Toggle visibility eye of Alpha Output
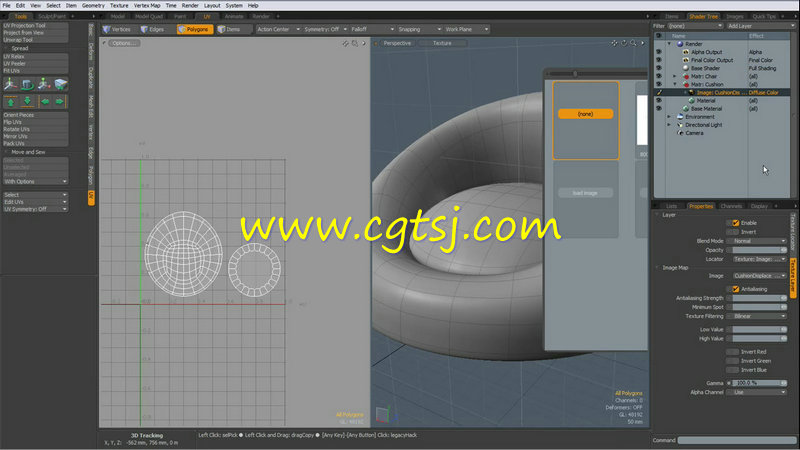The height and width of the screenshot is (450, 800). [659, 52]
